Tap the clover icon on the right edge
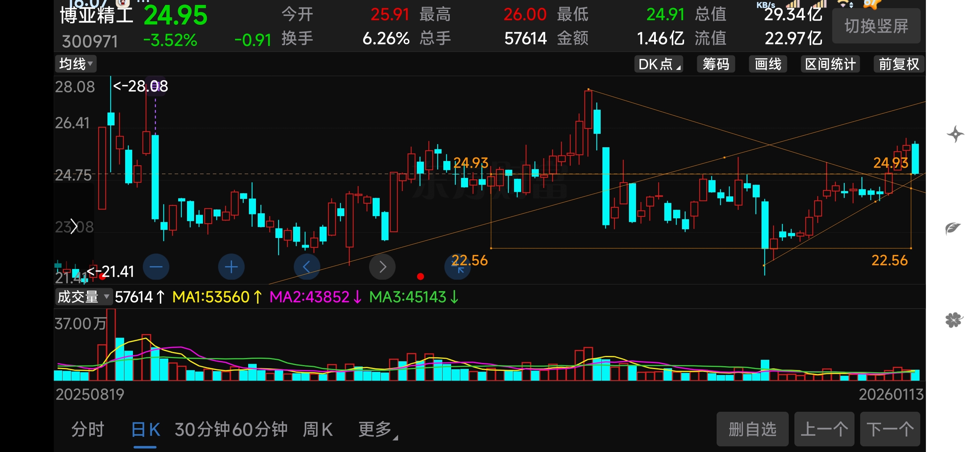This screenshot has width=980, height=452. 954,320
